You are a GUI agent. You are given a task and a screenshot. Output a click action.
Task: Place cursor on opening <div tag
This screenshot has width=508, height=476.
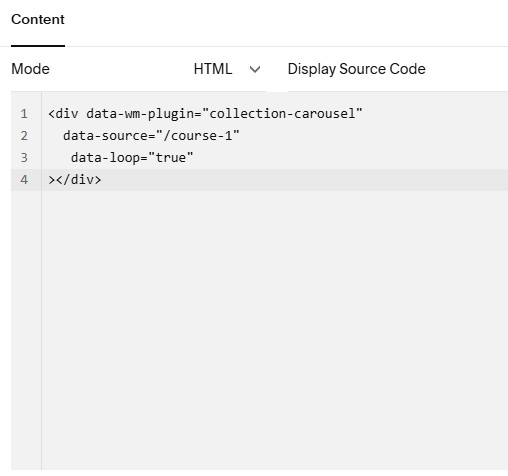(63, 114)
